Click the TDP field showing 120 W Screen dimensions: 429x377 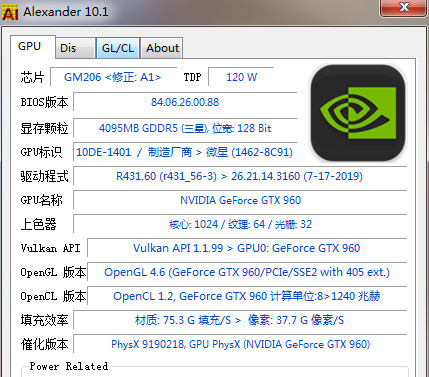pyautogui.click(x=241, y=77)
